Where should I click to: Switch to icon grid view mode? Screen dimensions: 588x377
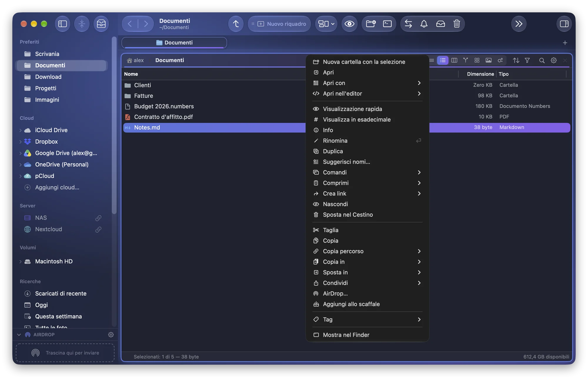click(477, 60)
